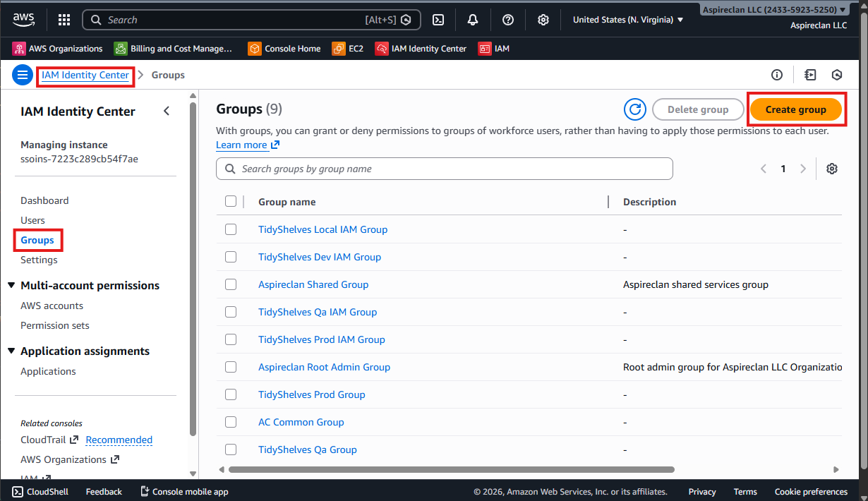Click the Create group button
This screenshot has height=501, width=868.
(796, 109)
